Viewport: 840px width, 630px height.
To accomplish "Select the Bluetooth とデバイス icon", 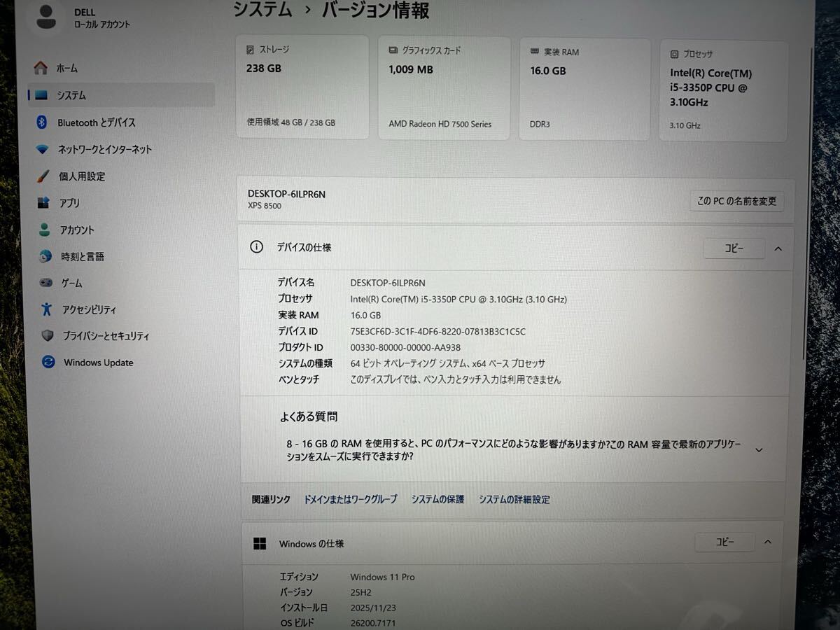I will [41, 122].
